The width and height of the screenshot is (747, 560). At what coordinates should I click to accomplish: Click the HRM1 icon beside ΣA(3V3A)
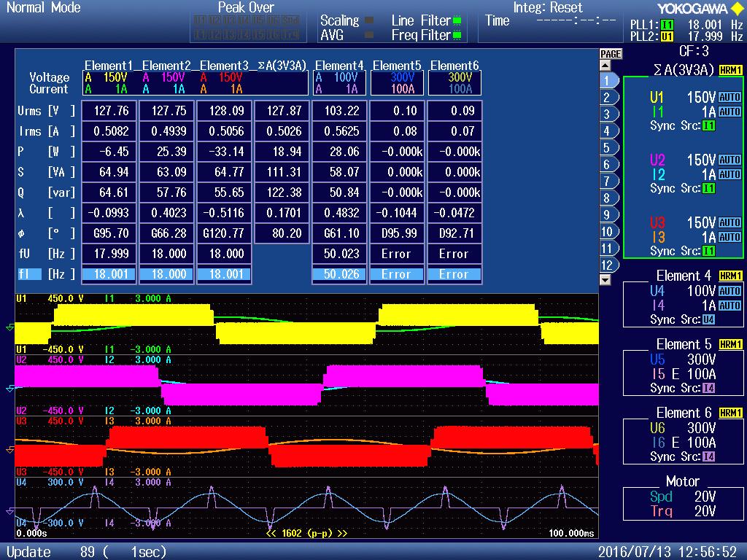coord(731,68)
